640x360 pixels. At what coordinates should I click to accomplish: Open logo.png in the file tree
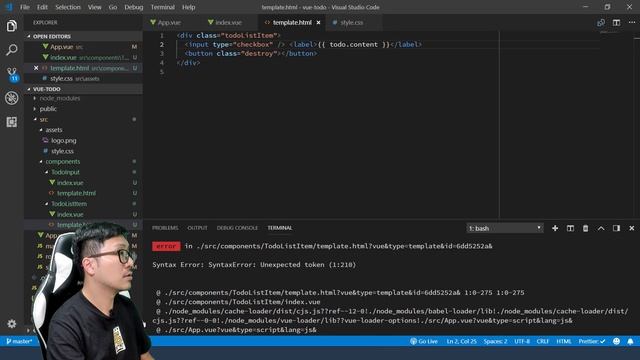(x=64, y=140)
